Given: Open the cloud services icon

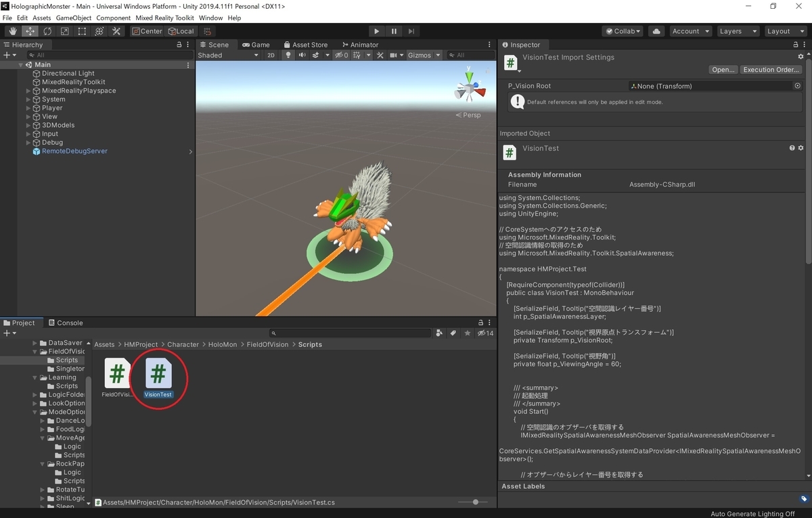Looking at the screenshot, I should point(656,31).
